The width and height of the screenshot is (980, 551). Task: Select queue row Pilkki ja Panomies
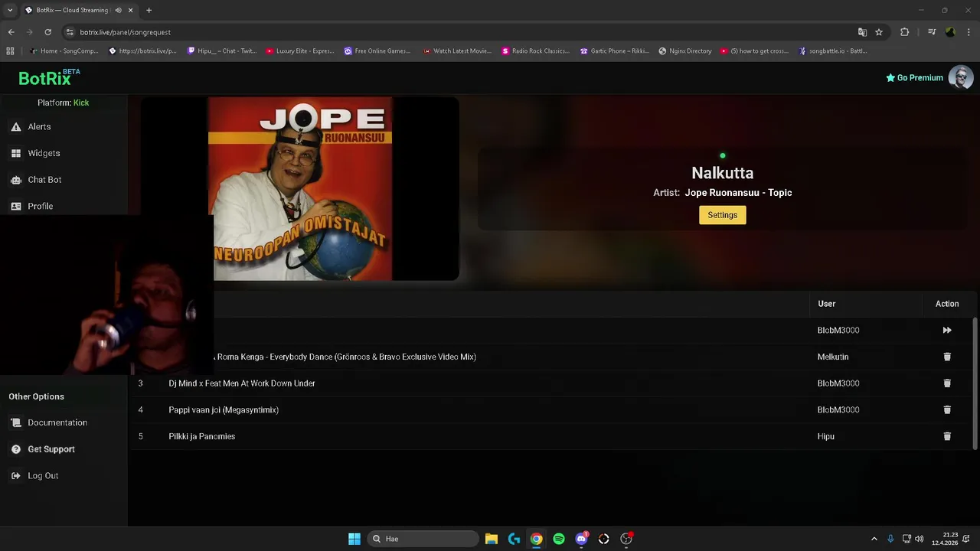pos(551,436)
